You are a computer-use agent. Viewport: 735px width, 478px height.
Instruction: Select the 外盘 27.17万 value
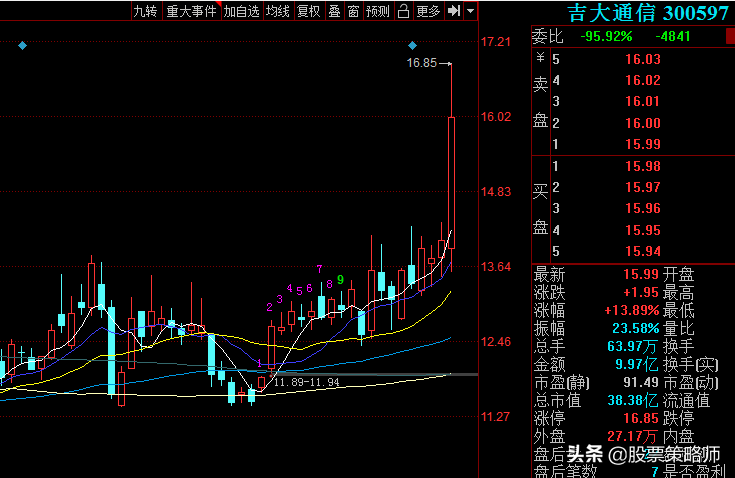pos(632,436)
